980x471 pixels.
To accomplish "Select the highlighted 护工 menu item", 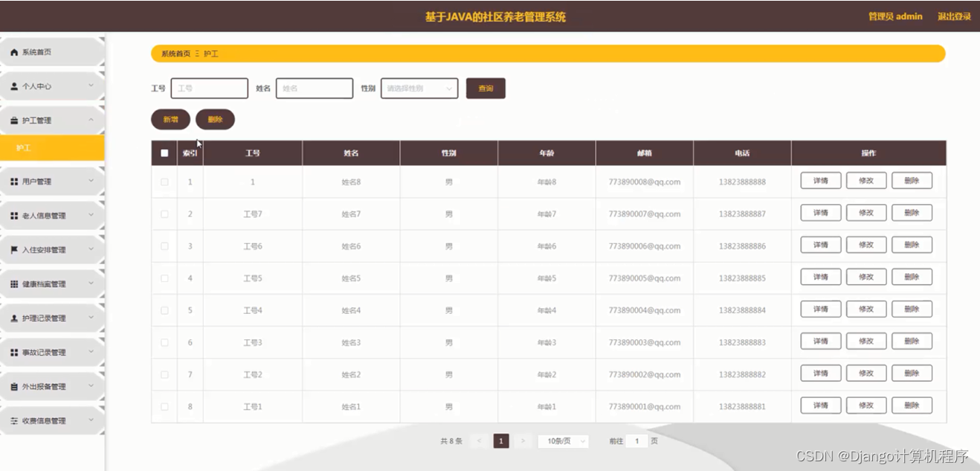I will click(52, 147).
